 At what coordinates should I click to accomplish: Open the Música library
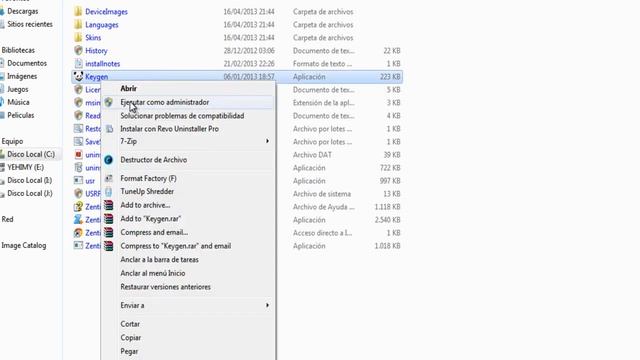tap(18, 102)
